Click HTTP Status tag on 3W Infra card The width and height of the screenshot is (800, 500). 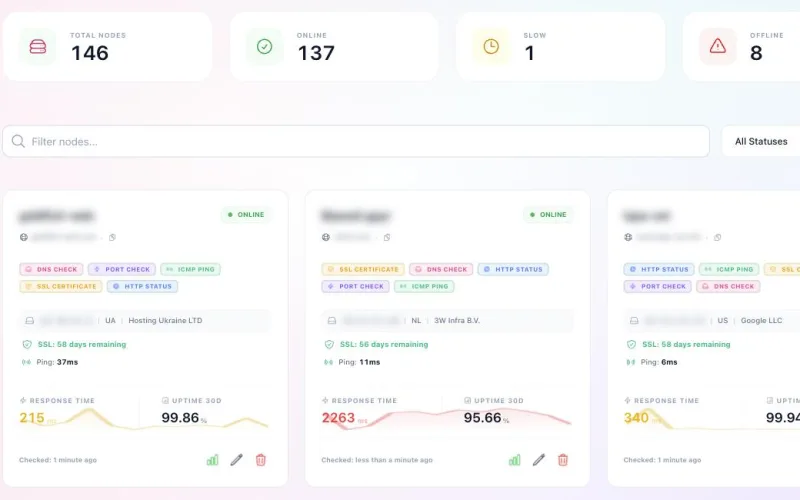[x=513, y=269]
